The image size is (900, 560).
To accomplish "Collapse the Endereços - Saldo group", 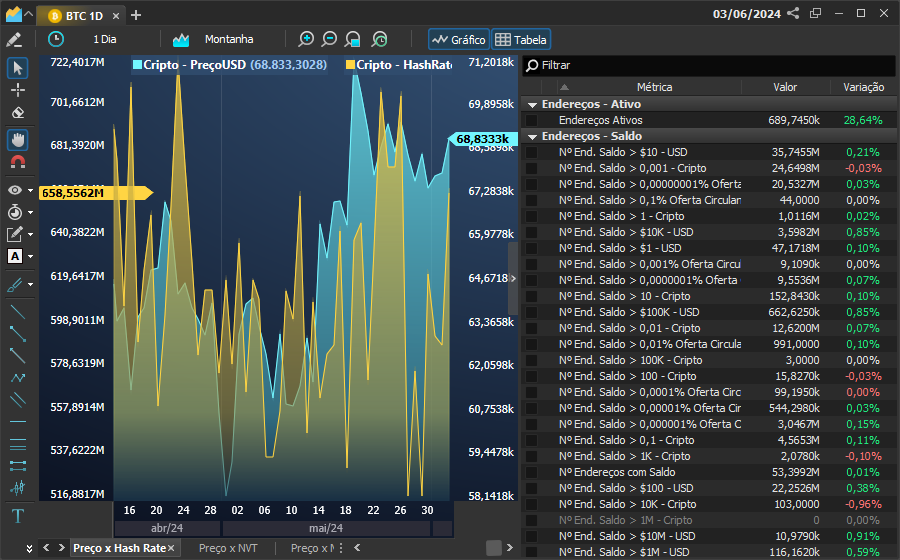I will (x=532, y=137).
